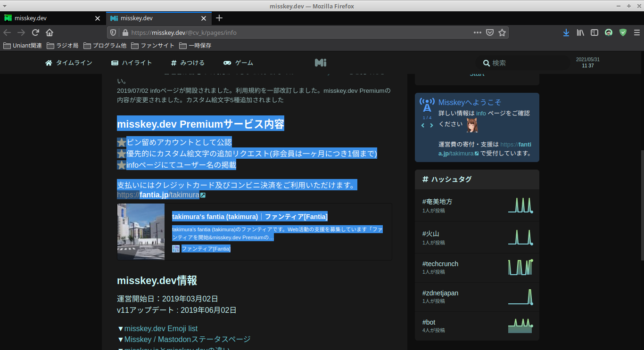644x350 pixels.
Task: Show next welcome announcement with right chevron
Action: coord(431,125)
